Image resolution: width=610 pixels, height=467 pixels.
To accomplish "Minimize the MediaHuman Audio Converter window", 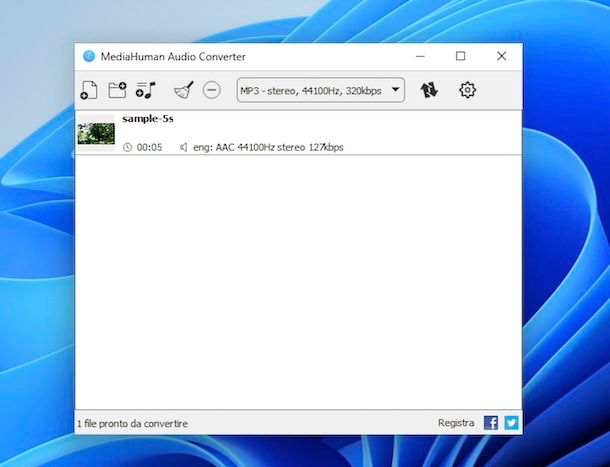I will tap(420, 56).
